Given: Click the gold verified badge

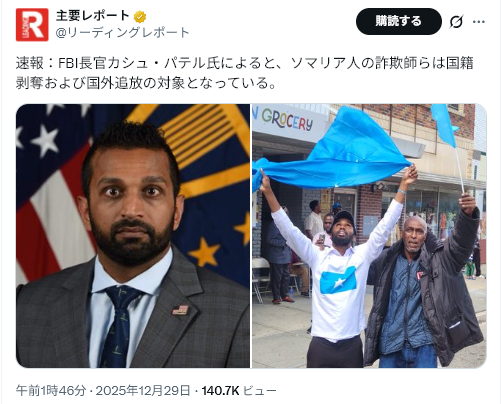Looking at the screenshot, I should pyautogui.click(x=140, y=16).
